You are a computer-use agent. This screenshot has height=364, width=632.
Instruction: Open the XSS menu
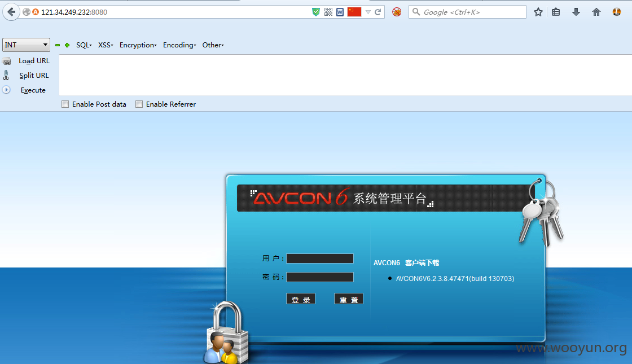pos(106,45)
